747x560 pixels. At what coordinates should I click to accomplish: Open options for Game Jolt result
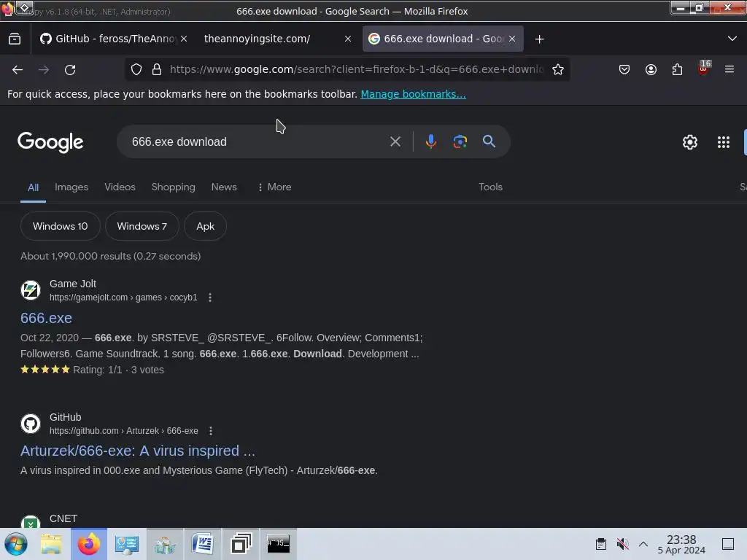[x=210, y=297]
